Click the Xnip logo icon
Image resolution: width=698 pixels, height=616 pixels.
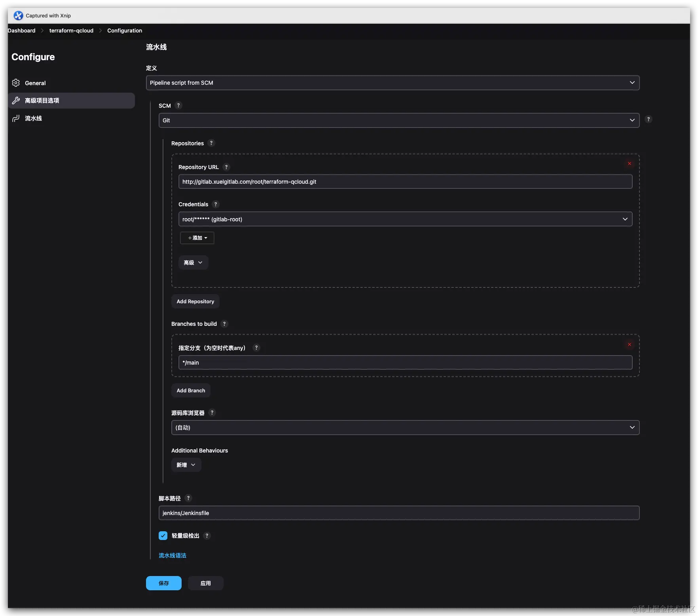point(18,15)
